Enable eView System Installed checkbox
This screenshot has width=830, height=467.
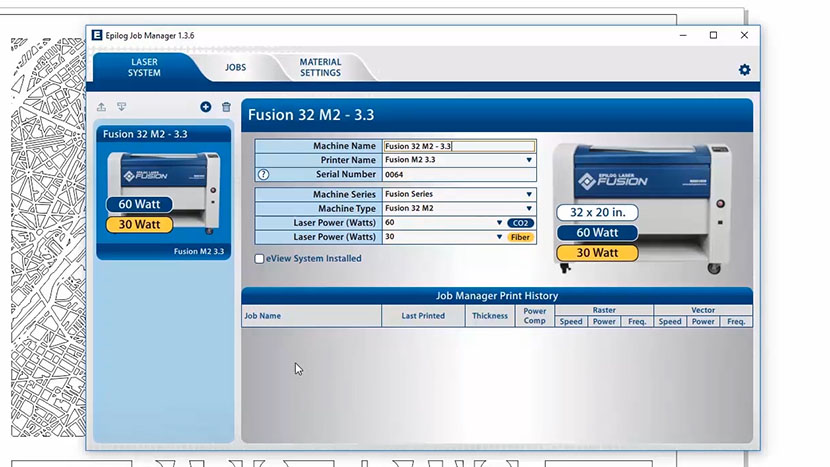(x=260, y=259)
